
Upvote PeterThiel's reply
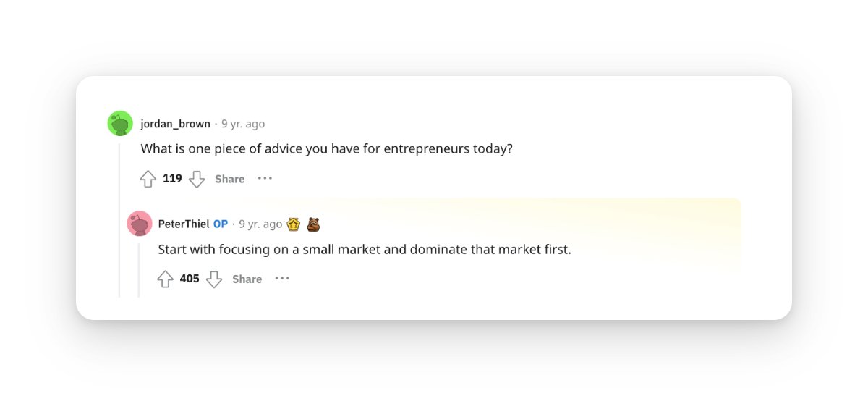(x=165, y=279)
